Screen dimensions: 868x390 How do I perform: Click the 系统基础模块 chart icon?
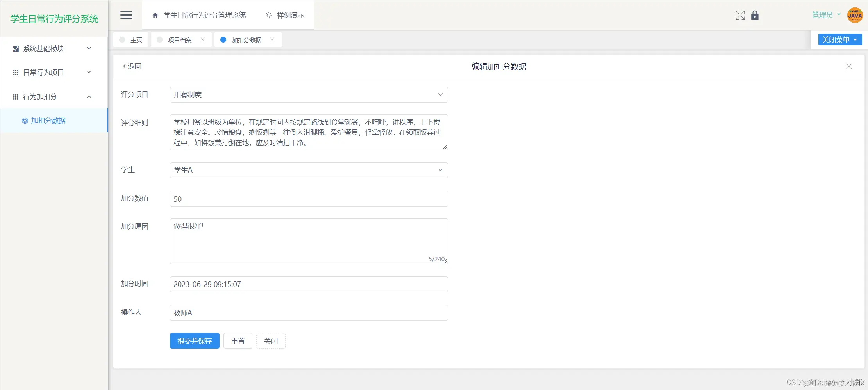(x=16, y=49)
